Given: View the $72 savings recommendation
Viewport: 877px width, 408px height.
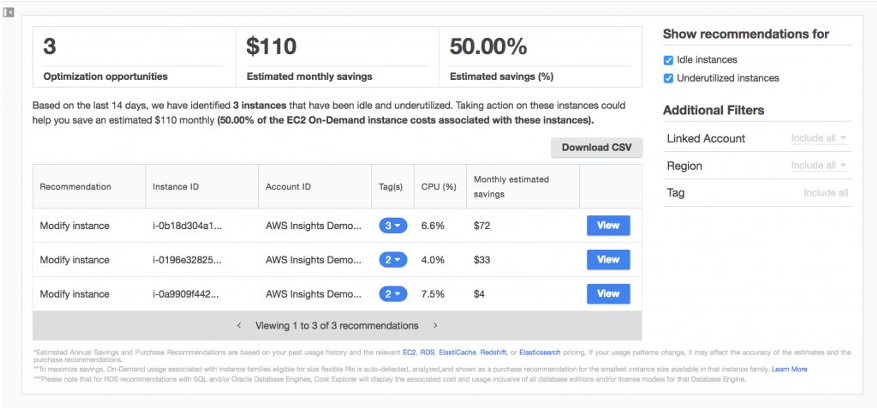Looking at the screenshot, I should pos(608,226).
